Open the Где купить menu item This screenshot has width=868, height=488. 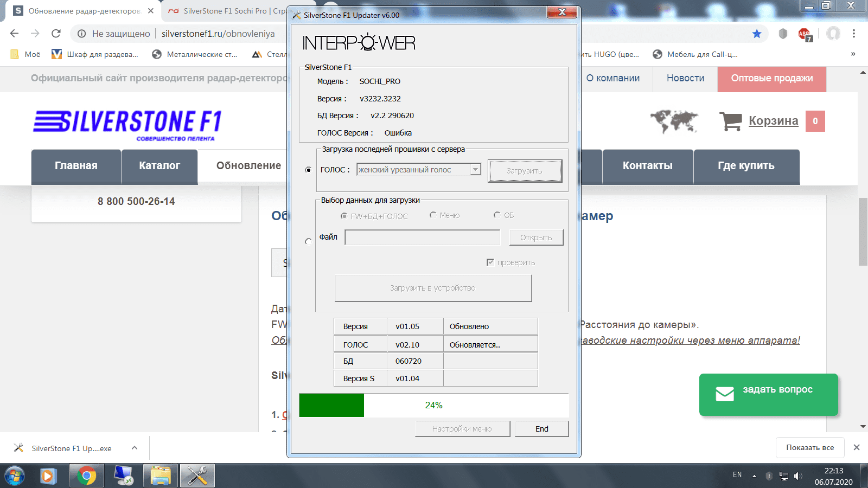746,166
